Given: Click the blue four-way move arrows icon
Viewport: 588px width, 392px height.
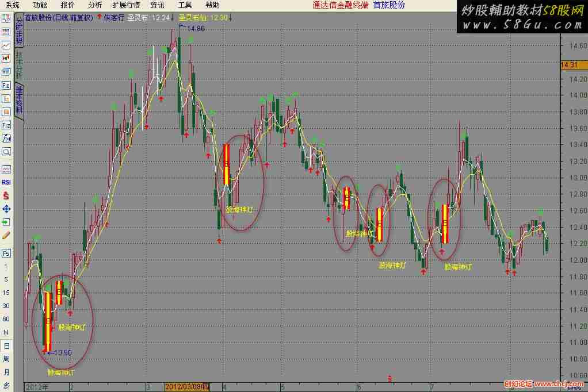Looking at the screenshot, I should tap(6, 209).
